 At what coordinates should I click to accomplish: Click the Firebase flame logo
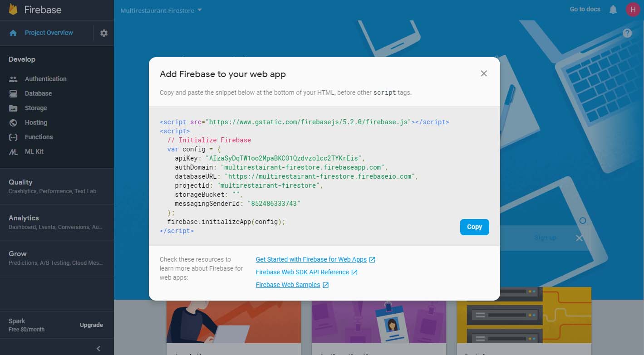[x=13, y=10]
